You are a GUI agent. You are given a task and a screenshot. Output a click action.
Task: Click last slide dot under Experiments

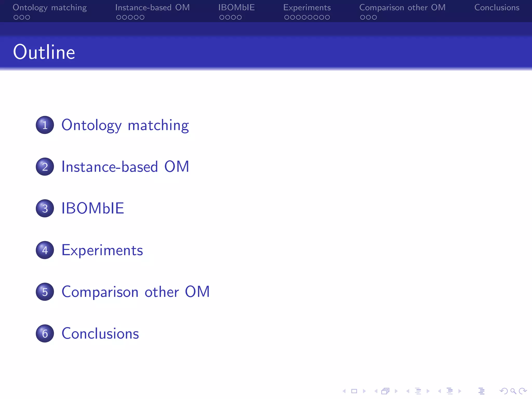click(x=328, y=17)
